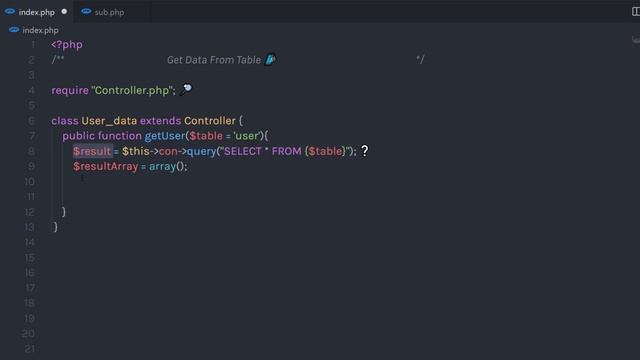
Task: Click the class keyword on line 6
Action: tap(65, 121)
